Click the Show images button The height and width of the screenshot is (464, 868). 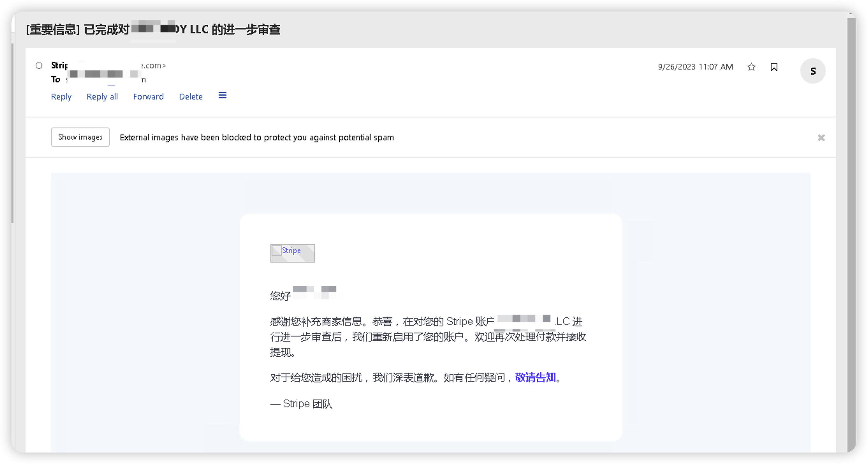point(80,137)
